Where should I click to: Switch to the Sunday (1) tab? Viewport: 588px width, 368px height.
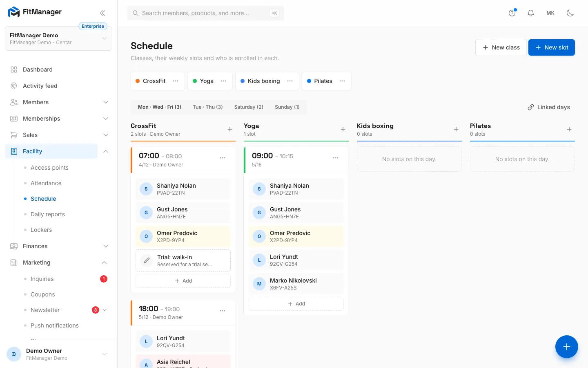[287, 107]
